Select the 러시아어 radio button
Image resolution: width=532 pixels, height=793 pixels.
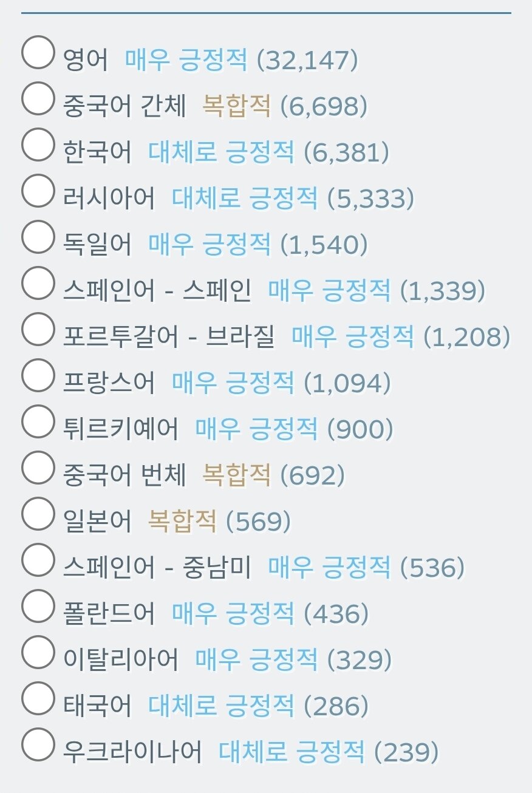click(x=38, y=191)
